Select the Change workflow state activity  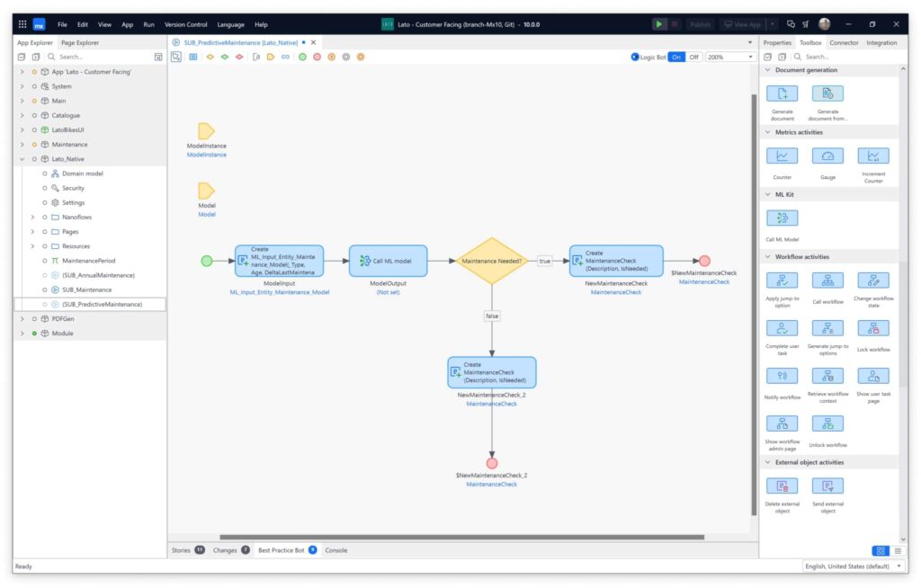click(x=873, y=281)
